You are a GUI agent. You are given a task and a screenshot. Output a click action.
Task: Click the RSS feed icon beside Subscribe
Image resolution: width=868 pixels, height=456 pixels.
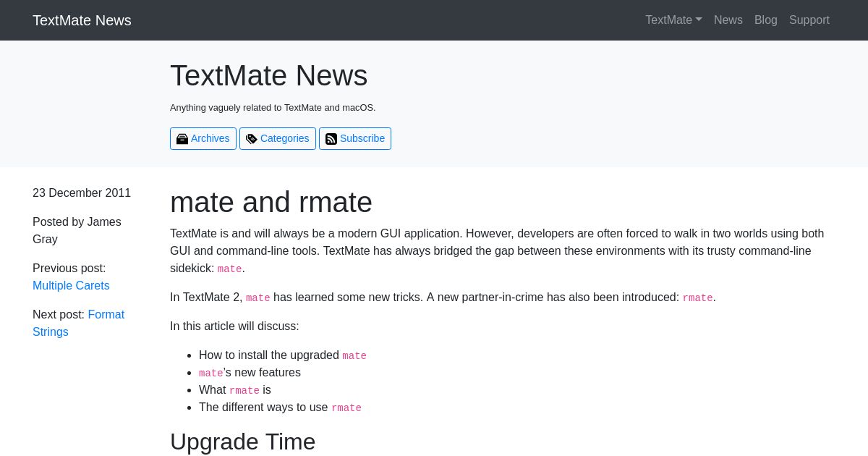[331, 139]
